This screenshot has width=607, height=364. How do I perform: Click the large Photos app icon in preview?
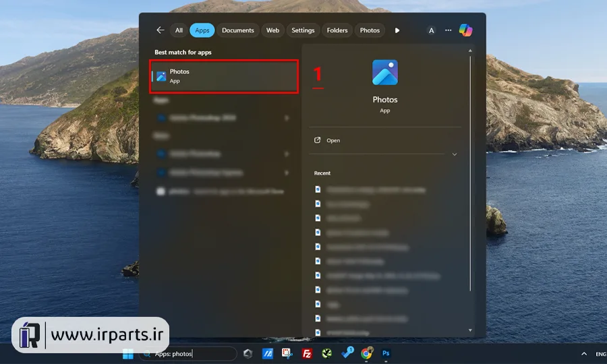(x=385, y=72)
